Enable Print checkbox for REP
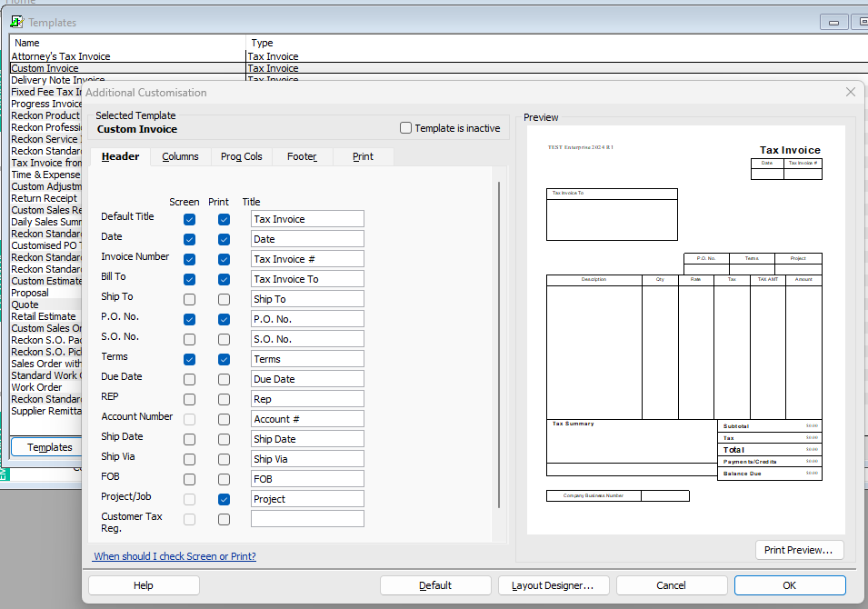The image size is (868, 609). (224, 399)
